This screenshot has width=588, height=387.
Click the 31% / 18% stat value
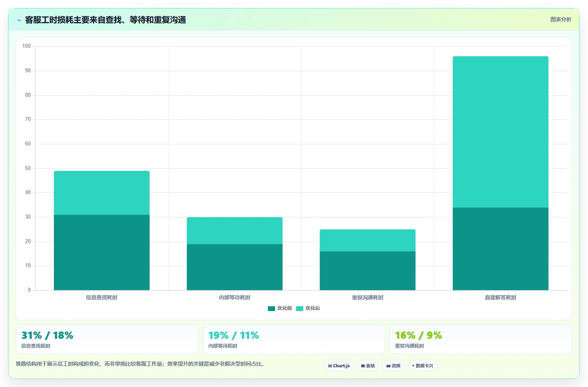pyautogui.click(x=47, y=336)
